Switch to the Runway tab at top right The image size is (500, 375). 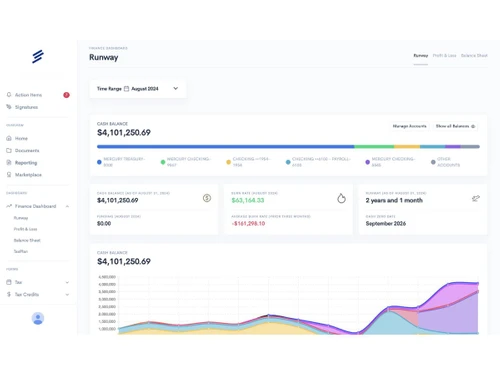[x=421, y=55]
